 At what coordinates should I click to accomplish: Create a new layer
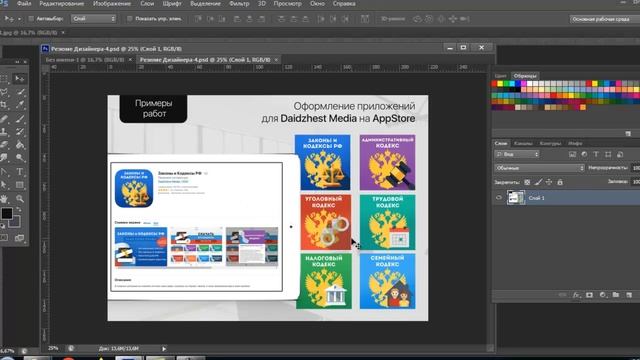point(629,295)
